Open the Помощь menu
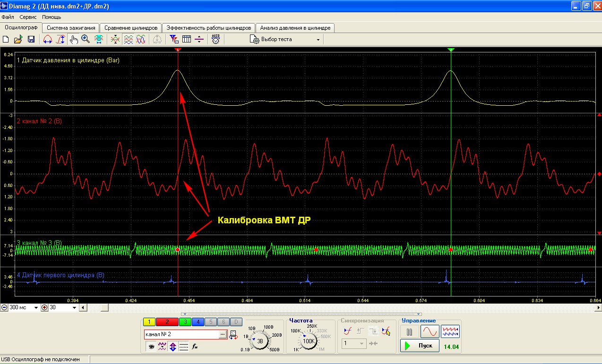Screen dimensions: 602x364 (x=52, y=17)
